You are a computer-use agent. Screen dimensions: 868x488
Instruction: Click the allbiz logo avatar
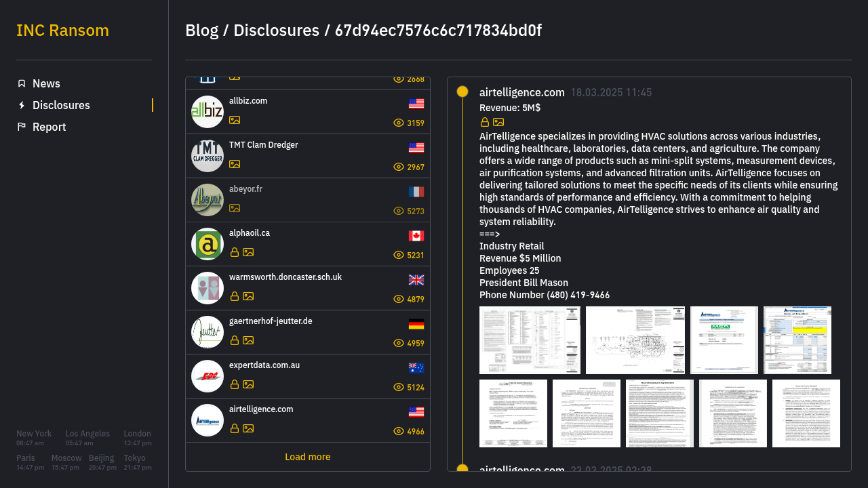208,112
